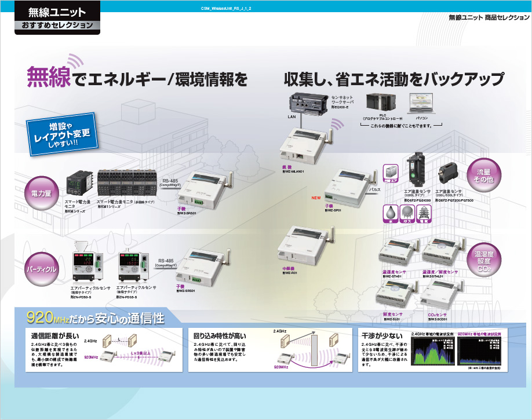Click the 照度センサ label
The width and height of the screenshot is (532, 420).
pos(393,315)
